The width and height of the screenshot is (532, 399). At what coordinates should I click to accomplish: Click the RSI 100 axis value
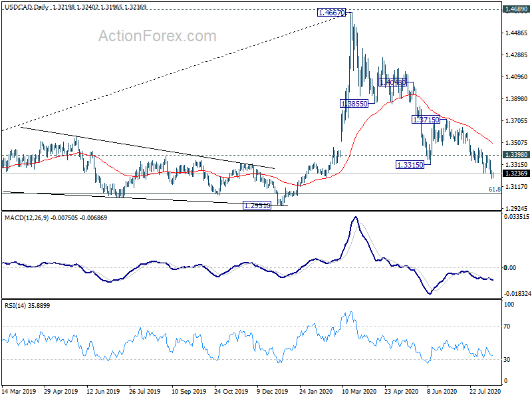click(509, 305)
